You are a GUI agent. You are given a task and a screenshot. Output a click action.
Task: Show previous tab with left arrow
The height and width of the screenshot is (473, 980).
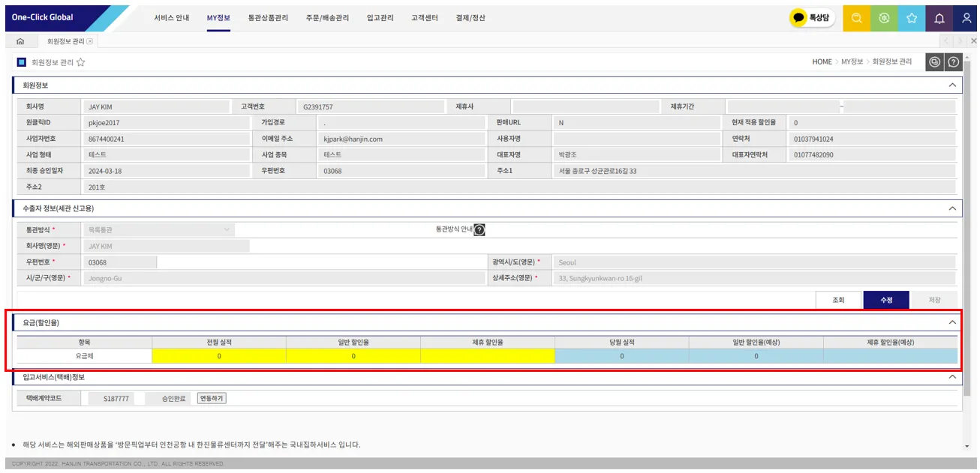946,41
